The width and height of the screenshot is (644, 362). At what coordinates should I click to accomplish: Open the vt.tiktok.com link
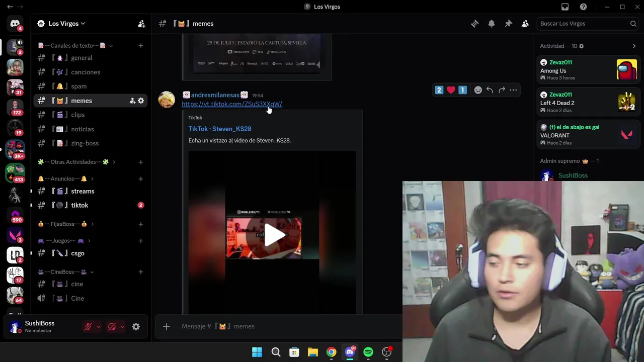[x=232, y=104]
